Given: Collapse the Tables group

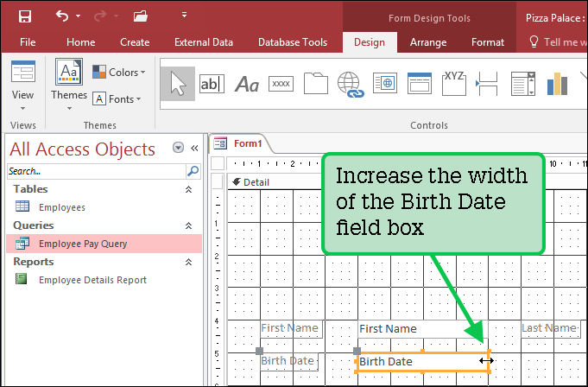Looking at the screenshot, I should 188,189.
